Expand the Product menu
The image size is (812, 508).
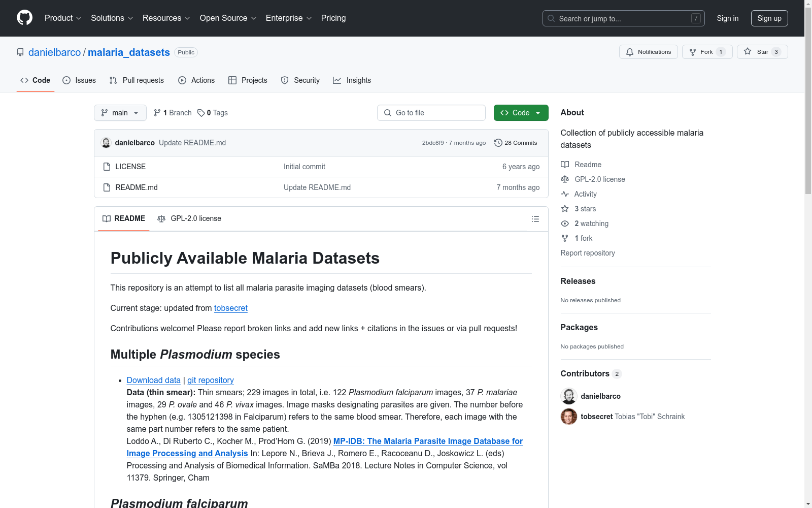point(63,18)
